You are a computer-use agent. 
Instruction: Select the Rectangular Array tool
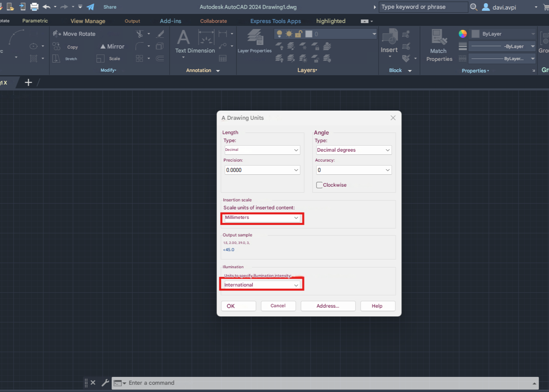139,59
